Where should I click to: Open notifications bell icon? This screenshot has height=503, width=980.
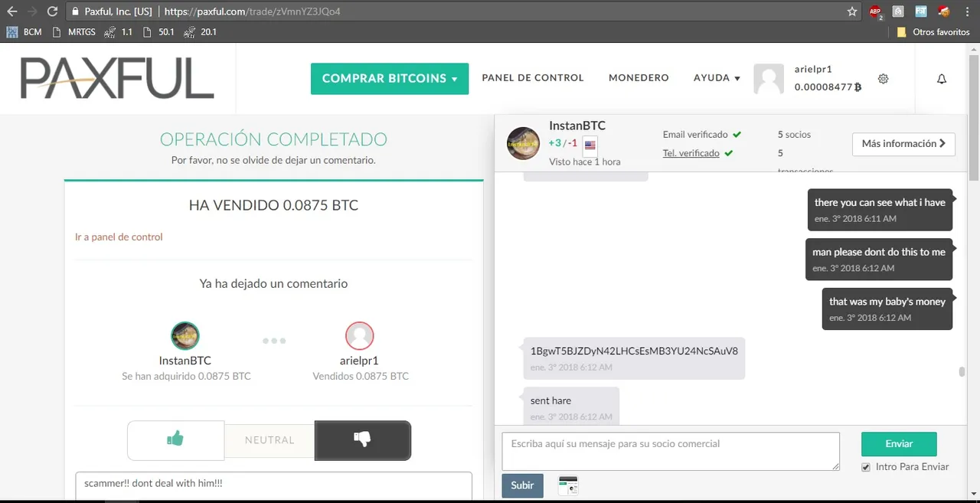(942, 79)
